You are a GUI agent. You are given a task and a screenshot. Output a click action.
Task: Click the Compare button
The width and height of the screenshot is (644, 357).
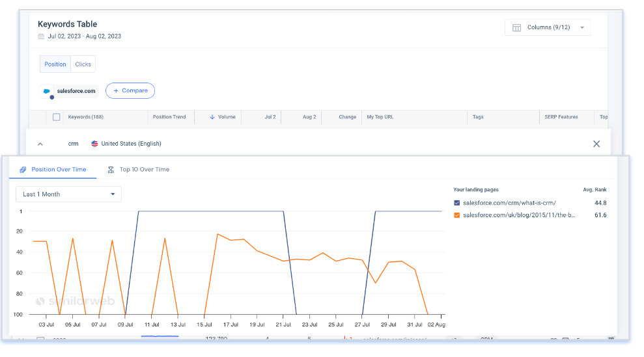point(130,91)
